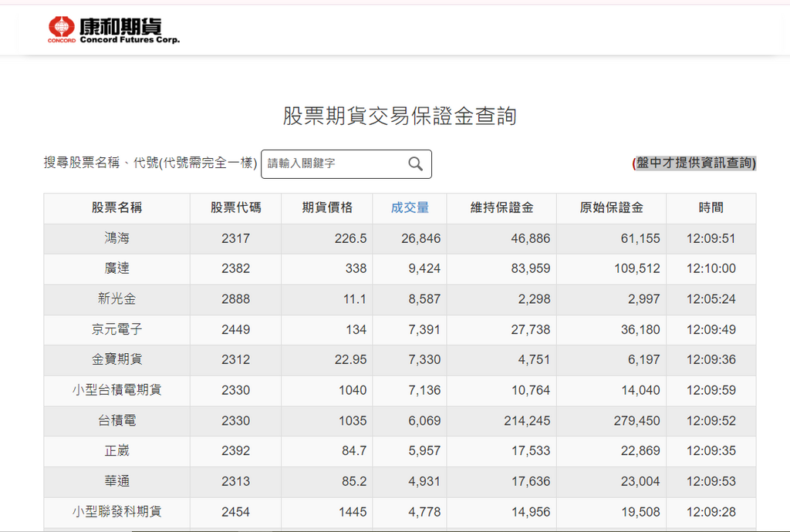Screen dimensions: 790x532
Task: Click futures price 338
Action: point(356,268)
